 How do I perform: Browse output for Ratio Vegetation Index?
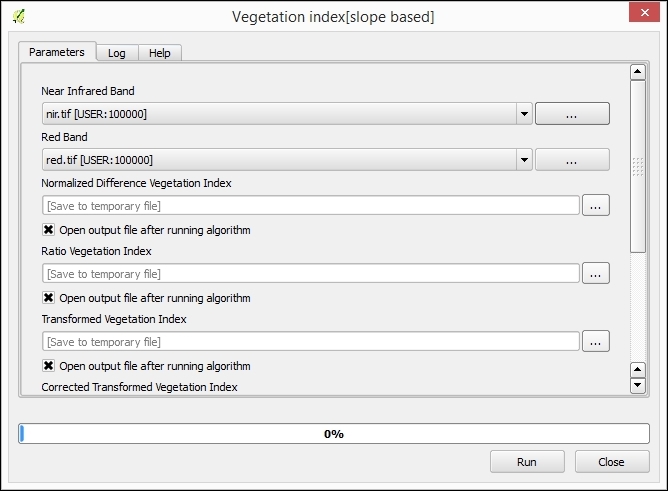[x=595, y=273]
